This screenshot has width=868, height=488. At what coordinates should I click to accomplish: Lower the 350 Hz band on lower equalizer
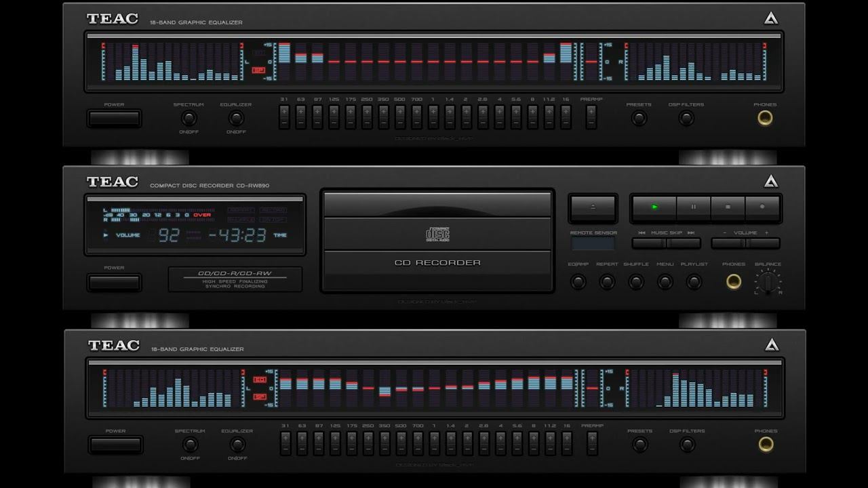coord(384,449)
